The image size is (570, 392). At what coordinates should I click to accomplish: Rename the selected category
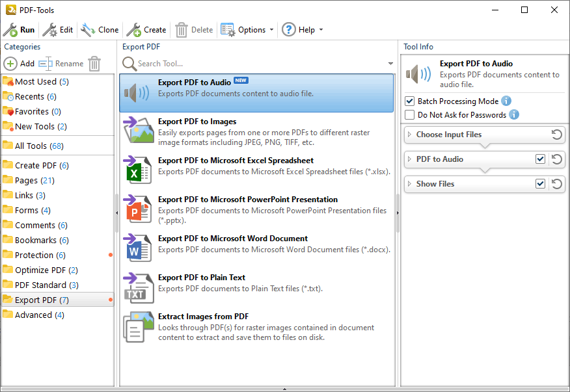pyautogui.click(x=61, y=64)
